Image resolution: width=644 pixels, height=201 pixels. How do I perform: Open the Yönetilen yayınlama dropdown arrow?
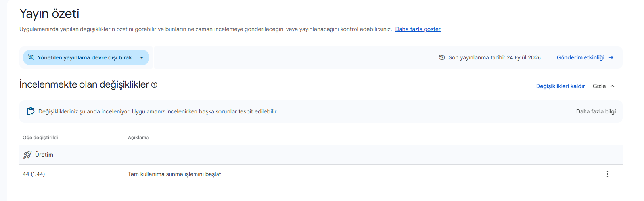click(x=142, y=58)
